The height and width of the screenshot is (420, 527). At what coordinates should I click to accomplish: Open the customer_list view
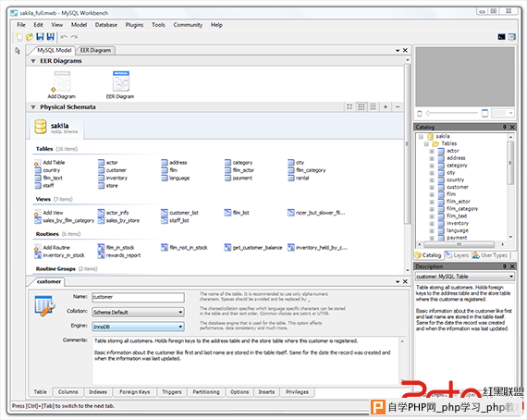coord(179,213)
